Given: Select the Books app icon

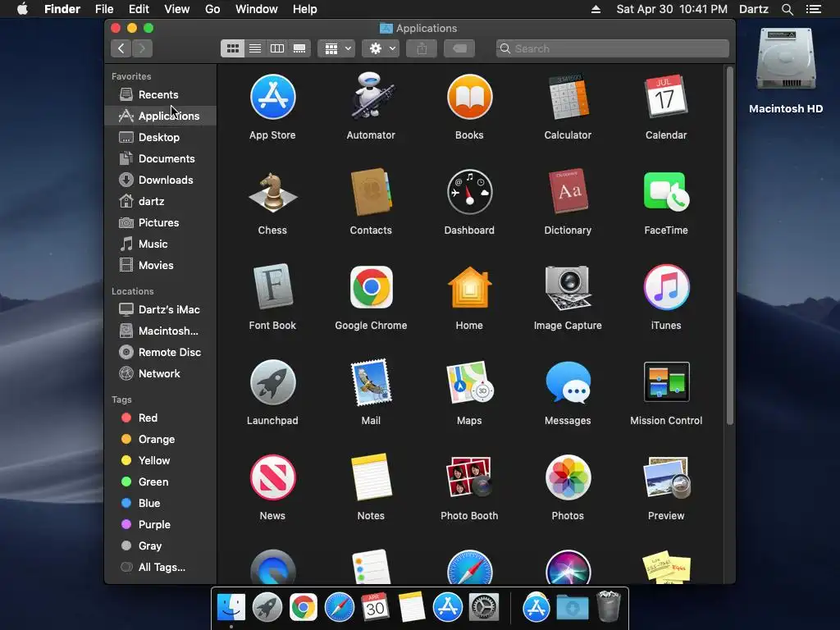Looking at the screenshot, I should point(469,97).
